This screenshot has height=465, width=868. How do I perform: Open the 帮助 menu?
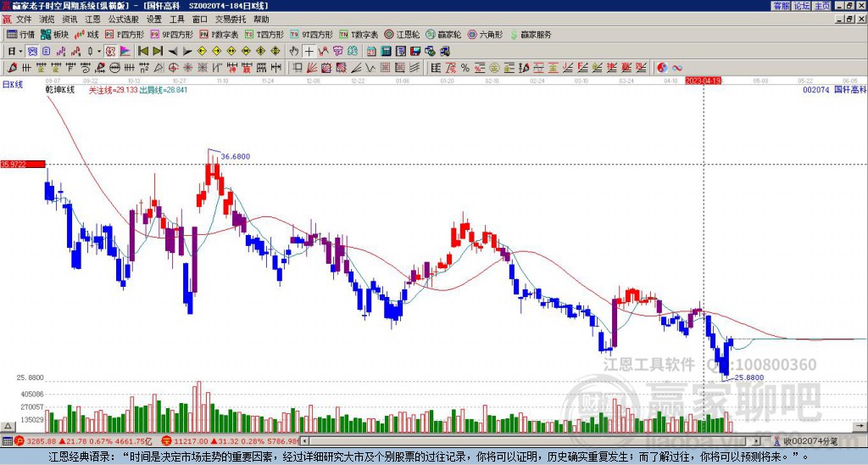coord(261,20)
